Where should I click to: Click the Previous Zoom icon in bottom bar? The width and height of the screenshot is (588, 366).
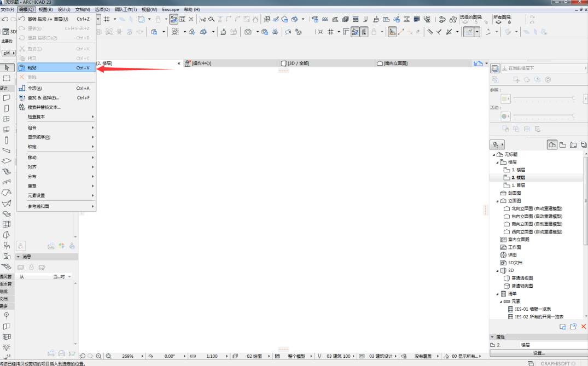click(x=83, y=356)
